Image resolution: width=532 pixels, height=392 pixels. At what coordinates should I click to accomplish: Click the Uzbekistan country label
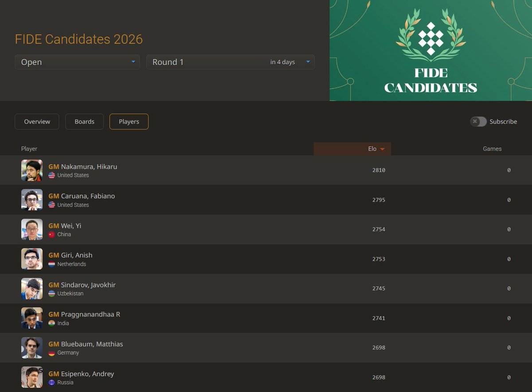(x=70, y=294)
